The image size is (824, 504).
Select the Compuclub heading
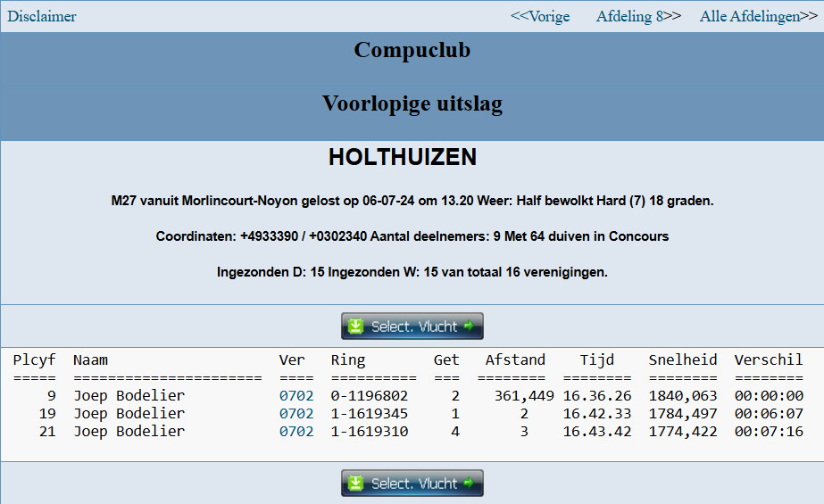tap(412, 50)
